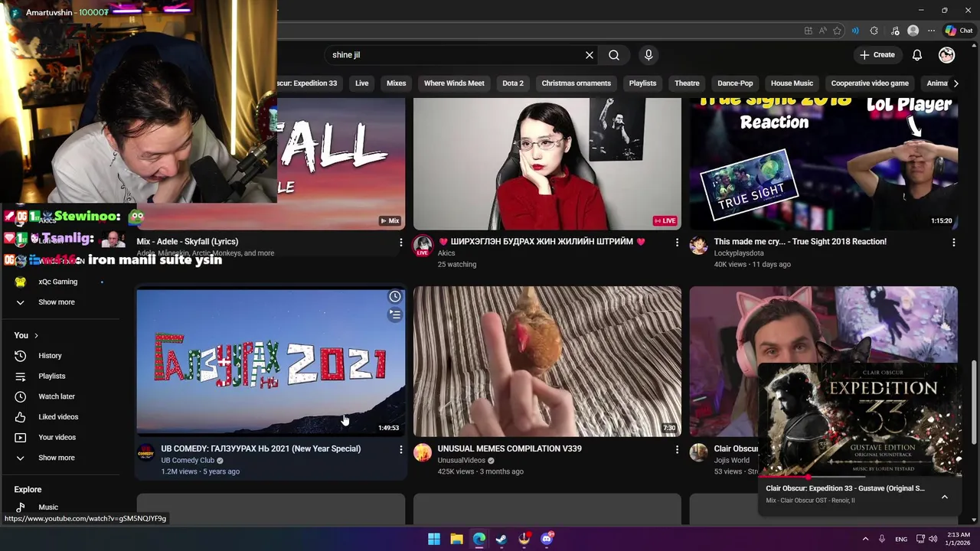
Task: Select the Playlists filter chip
Action: click(x=642, y=83)
